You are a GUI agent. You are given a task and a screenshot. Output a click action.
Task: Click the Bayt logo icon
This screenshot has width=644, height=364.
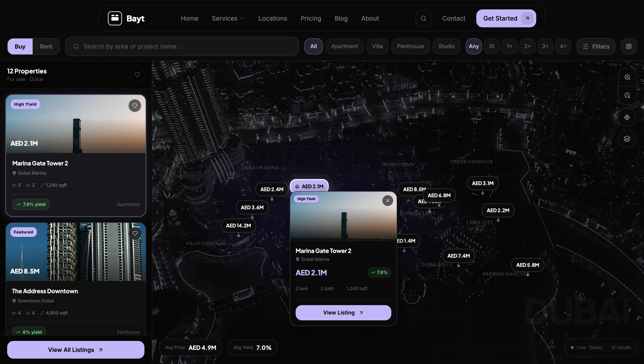[x=115, y=18]
